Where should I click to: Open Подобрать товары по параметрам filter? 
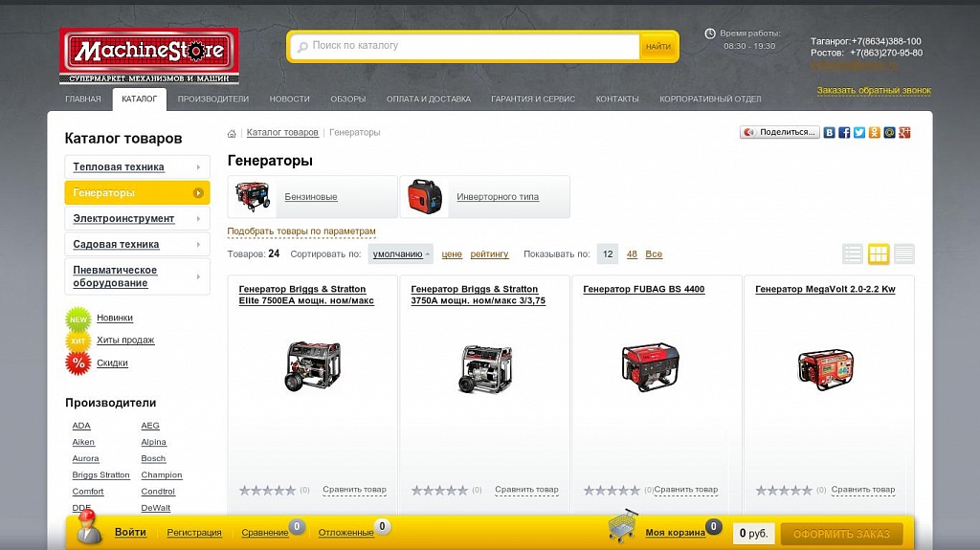coord(301,231)
